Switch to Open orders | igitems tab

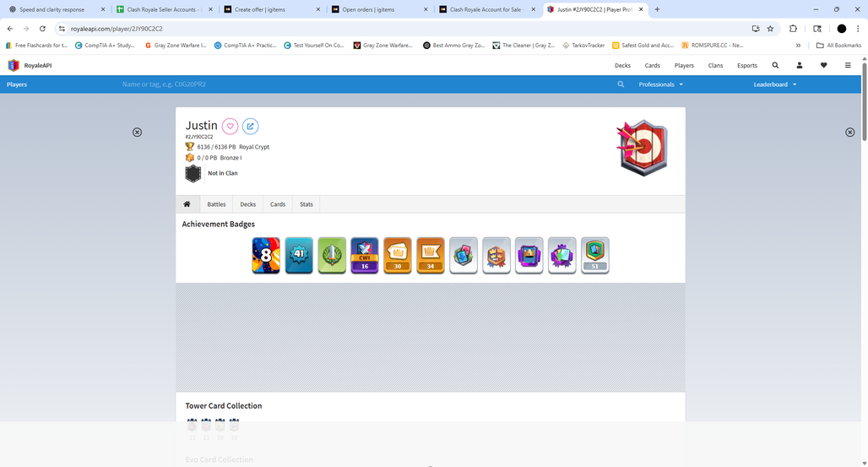[x=379, y=9]
